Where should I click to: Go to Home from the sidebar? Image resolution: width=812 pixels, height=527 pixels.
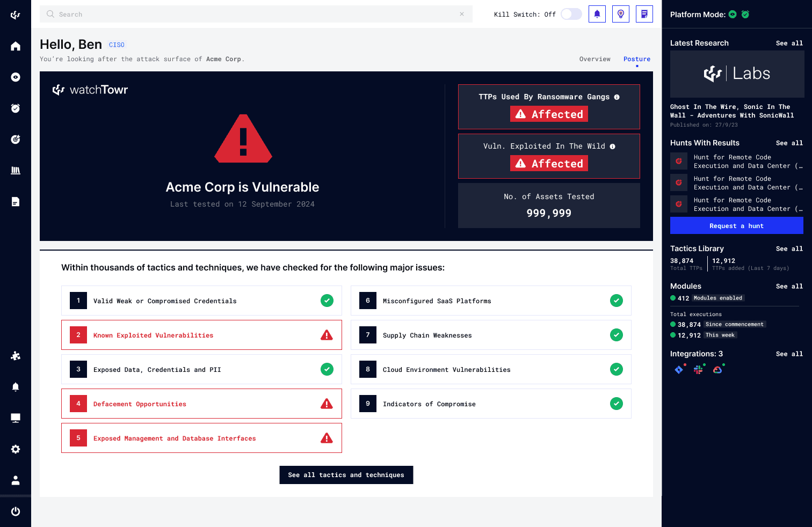tap(16, 46)
